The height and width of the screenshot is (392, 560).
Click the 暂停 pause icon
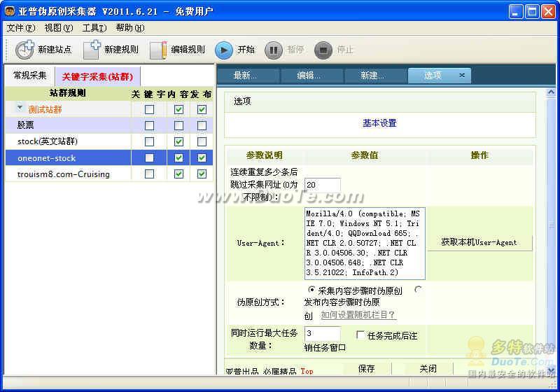point(273,50)
